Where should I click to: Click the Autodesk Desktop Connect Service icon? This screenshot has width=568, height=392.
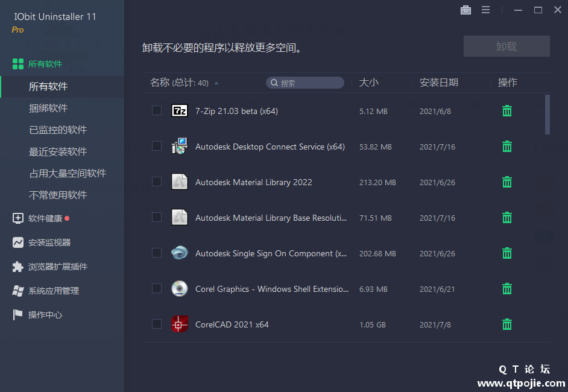179,146
